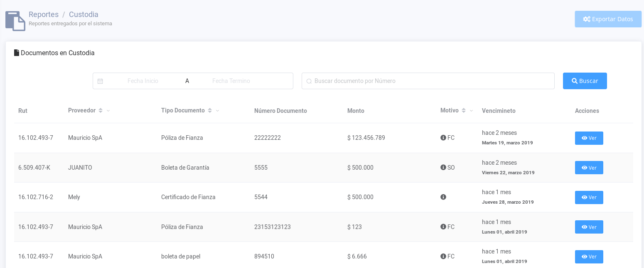The image size is (644, 268).
Task: Sort the table by Tipo Documento arrows
Action: [210, 111]
